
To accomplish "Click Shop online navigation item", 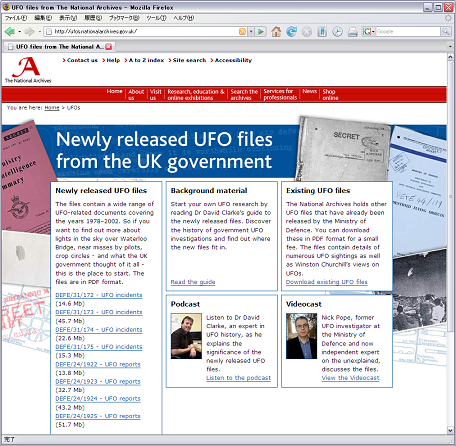I will point(330,95).
